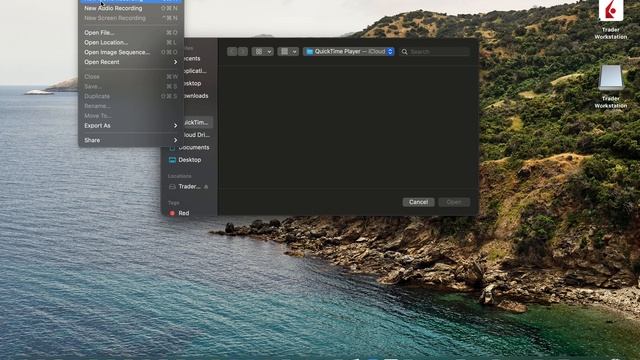
Task: Select Applications in the dialog sidebar
Action: [194, 71]
